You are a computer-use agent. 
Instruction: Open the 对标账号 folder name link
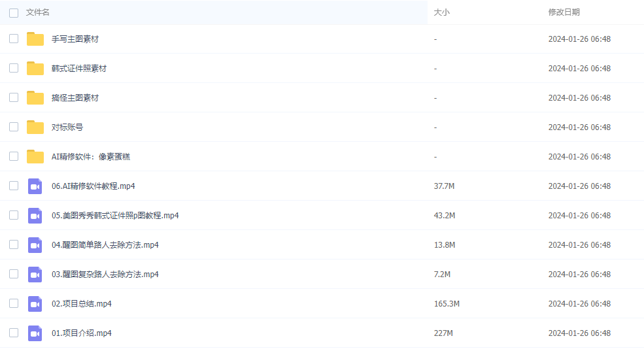pyautogui.click(x=67, y=127)
